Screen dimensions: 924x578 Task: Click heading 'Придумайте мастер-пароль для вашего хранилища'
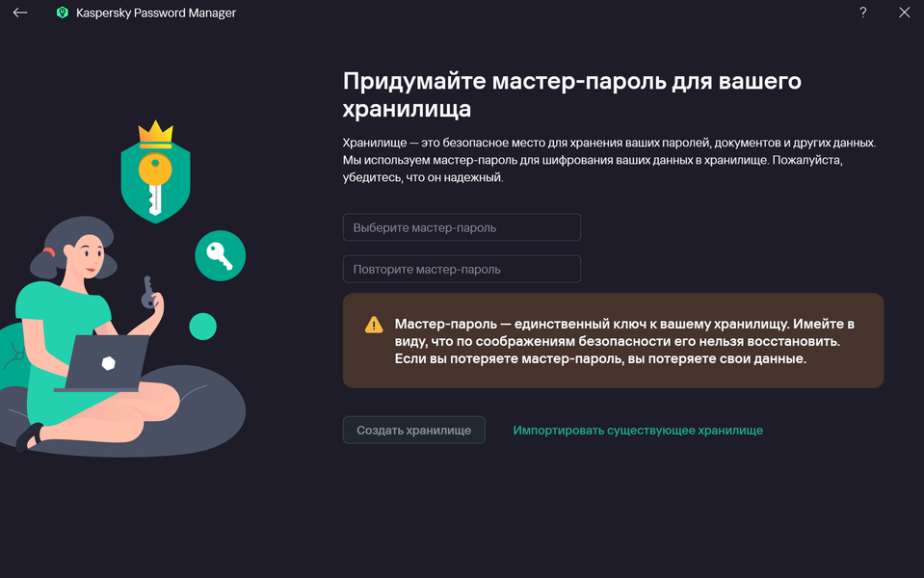point(571,94)
